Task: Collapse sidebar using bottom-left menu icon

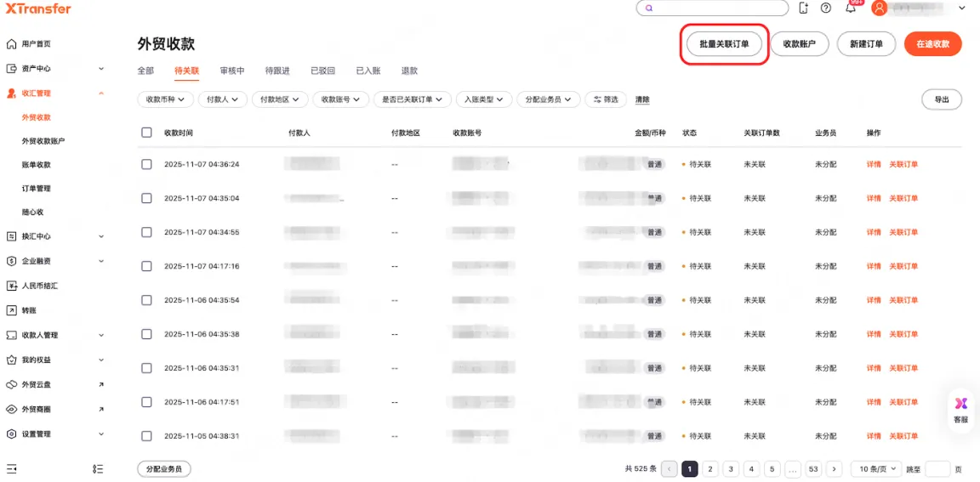Action: point(10,468)
